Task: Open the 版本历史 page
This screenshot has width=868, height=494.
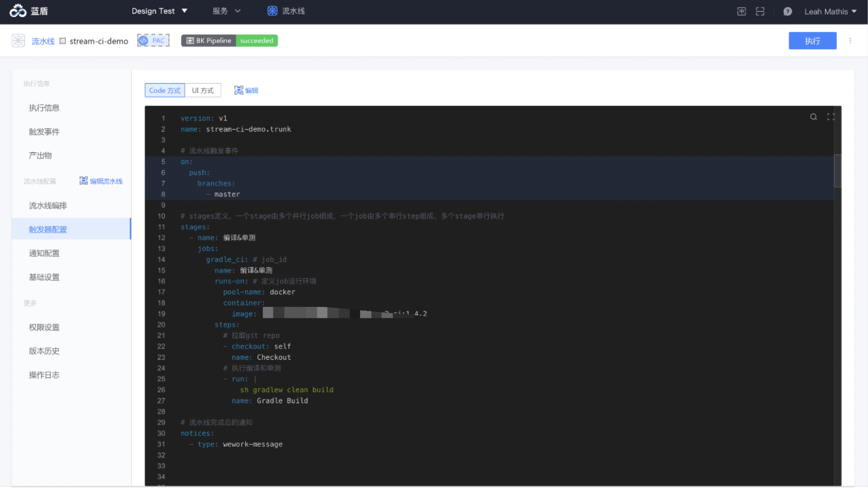Action: coord(44,351)
